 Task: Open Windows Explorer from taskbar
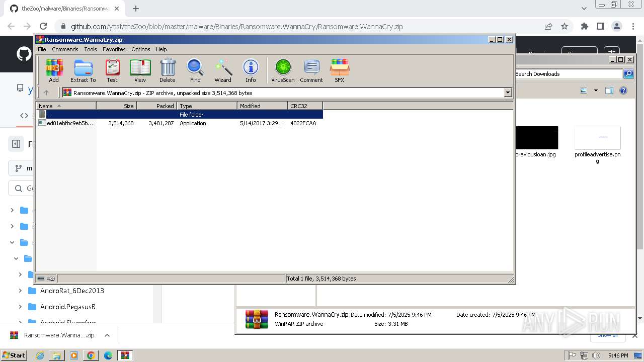click(57, 355)
